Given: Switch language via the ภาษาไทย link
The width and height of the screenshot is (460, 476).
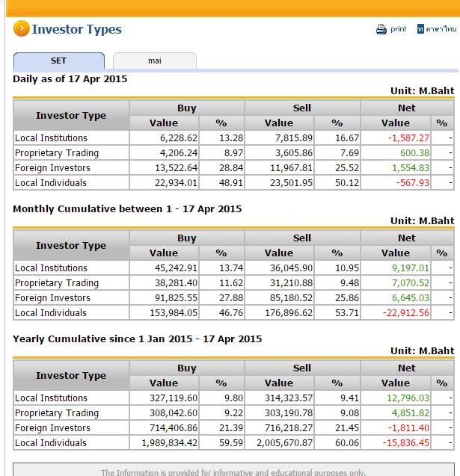Looking at the screenshot, I should click(441, 29).
